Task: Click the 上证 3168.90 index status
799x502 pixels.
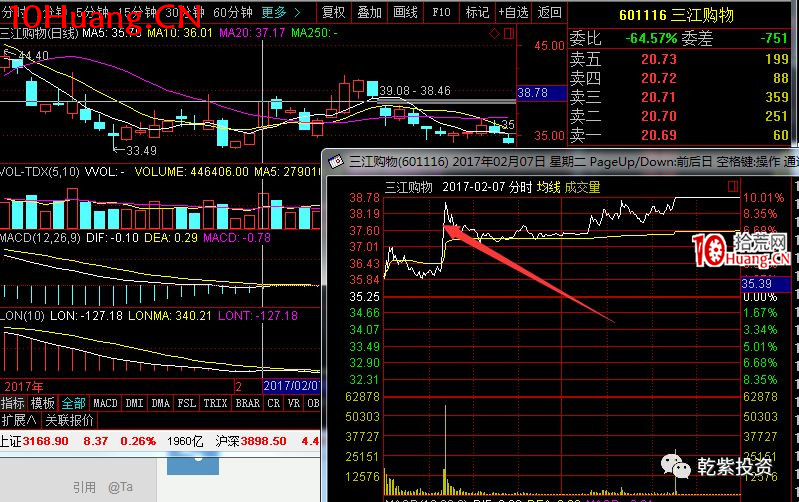Action: click(34, 441)
